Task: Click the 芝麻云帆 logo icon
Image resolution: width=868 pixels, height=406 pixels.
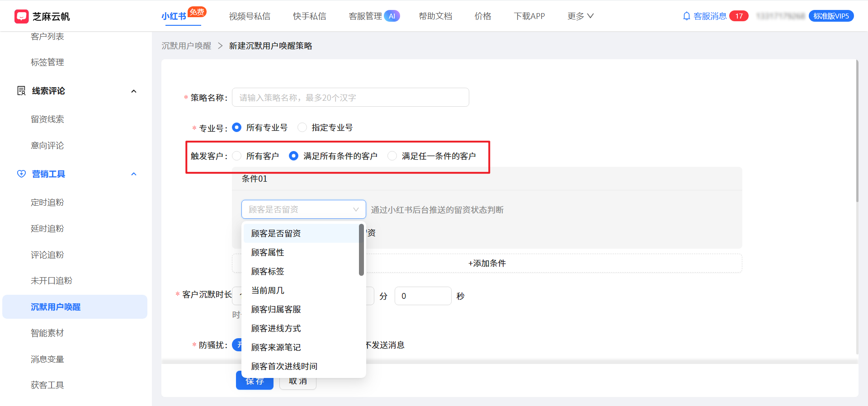Action: click(x=21, y=16)
